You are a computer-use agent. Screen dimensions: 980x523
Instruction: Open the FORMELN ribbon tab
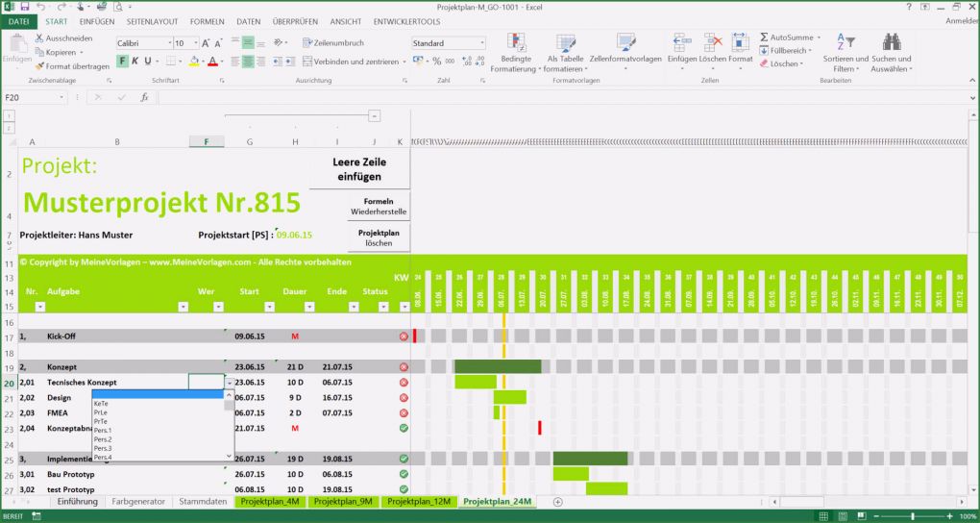click(207, 21)
